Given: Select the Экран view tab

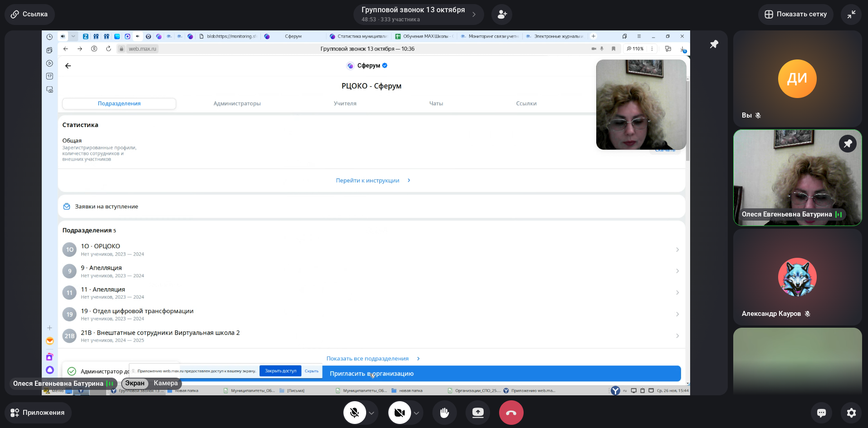Looking at the screenshot, I should click(135, 383).
